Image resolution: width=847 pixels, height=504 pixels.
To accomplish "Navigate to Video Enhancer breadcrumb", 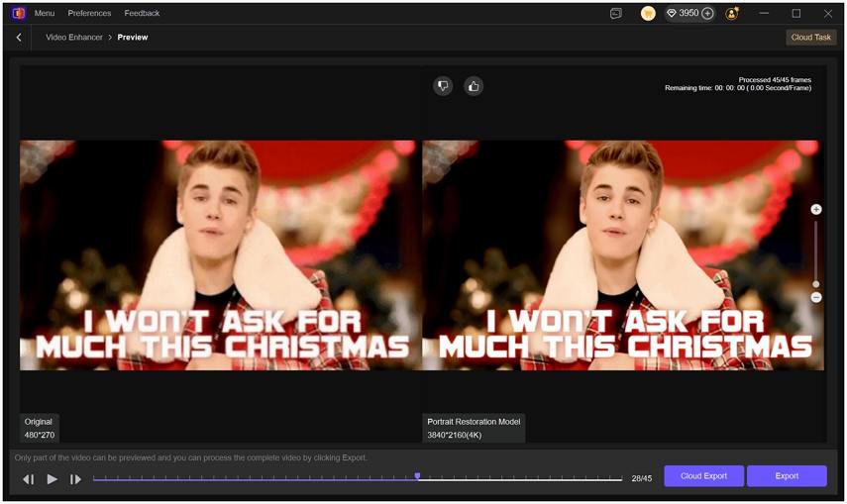I will (x=74, y=38).
